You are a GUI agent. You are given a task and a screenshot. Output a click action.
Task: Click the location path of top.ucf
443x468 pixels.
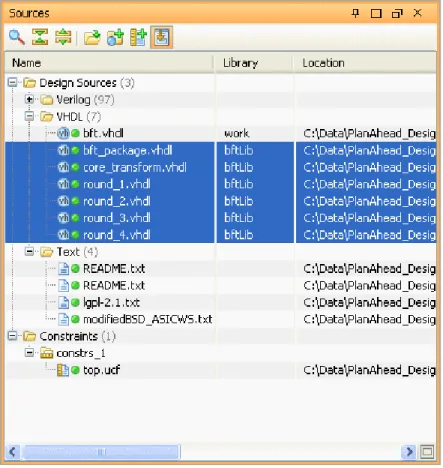[x=369, y=370]
